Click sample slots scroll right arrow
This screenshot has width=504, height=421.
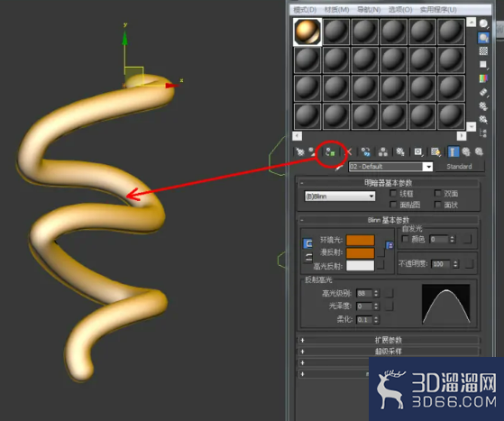point(462,136)
